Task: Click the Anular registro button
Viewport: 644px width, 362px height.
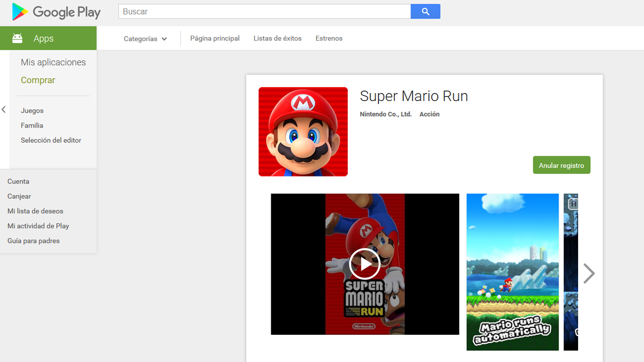Action: coord(561,165)
